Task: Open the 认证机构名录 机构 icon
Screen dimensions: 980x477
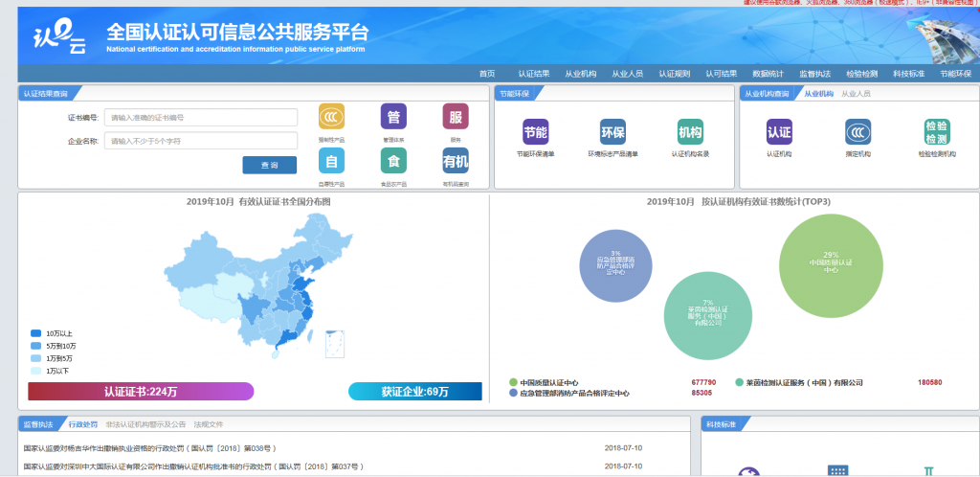Action: 690,132
